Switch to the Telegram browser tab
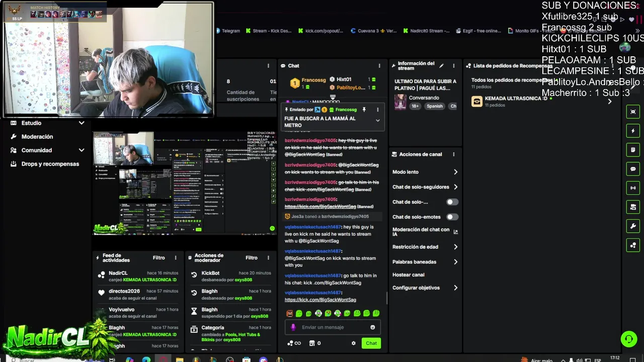This screenshot has height=362, width=644. tap(228, 31)
